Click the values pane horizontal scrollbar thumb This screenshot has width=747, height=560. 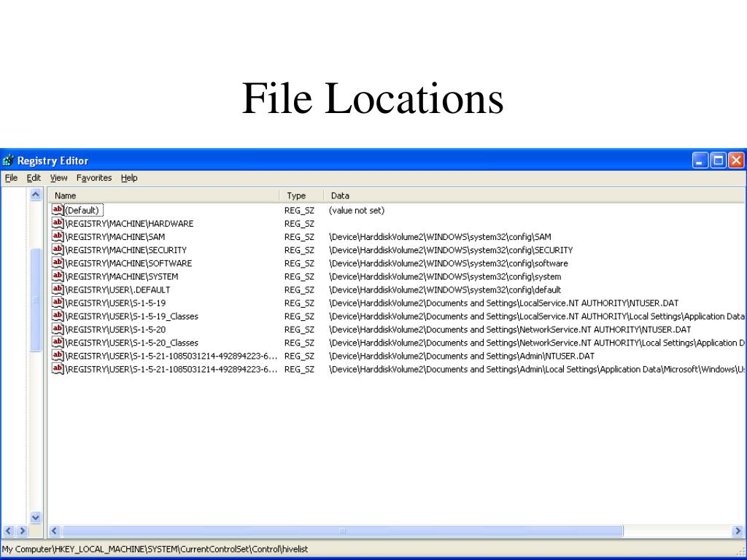pyautogui.click(x=343, y=531)
